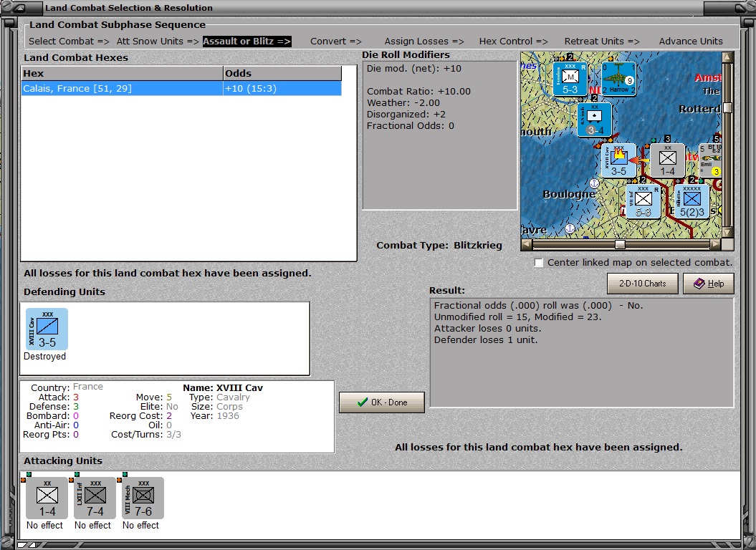Click the Convert subphase label

point(335,42)
